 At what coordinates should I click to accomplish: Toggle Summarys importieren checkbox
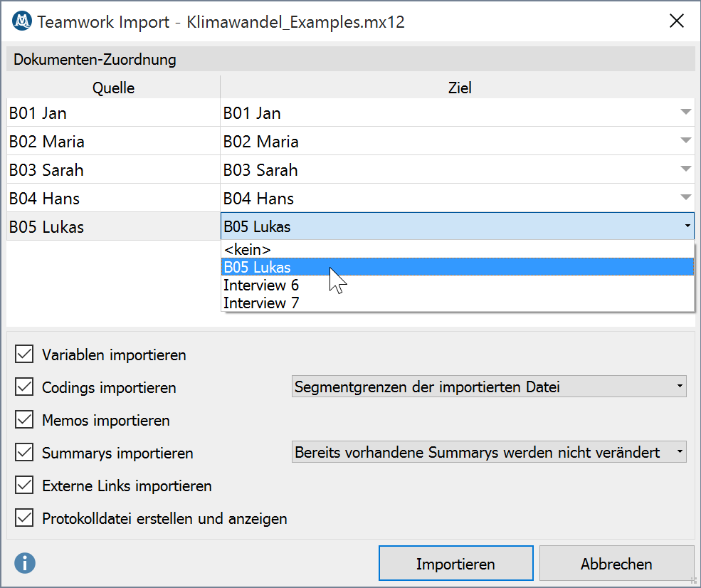[24, 453]
